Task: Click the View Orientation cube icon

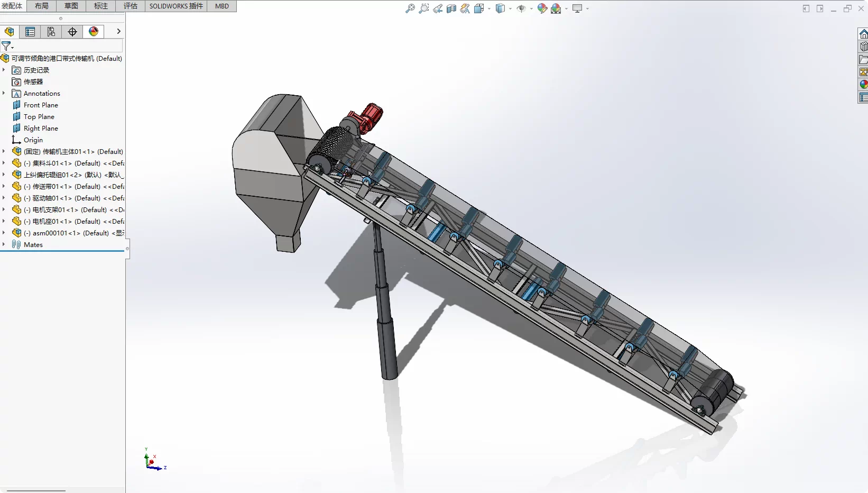Action: [479, 8]
